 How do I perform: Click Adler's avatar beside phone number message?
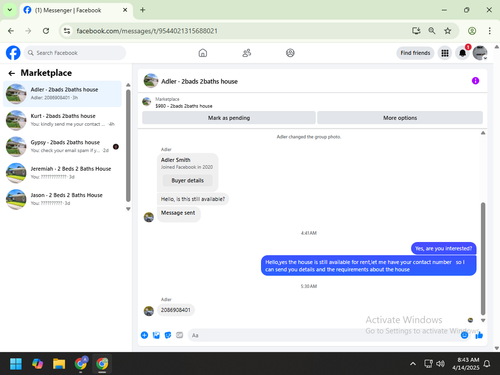point(149,311)
